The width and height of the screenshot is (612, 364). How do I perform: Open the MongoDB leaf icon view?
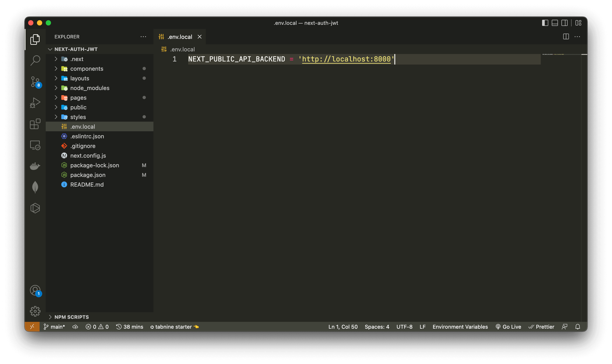(35, 187)
